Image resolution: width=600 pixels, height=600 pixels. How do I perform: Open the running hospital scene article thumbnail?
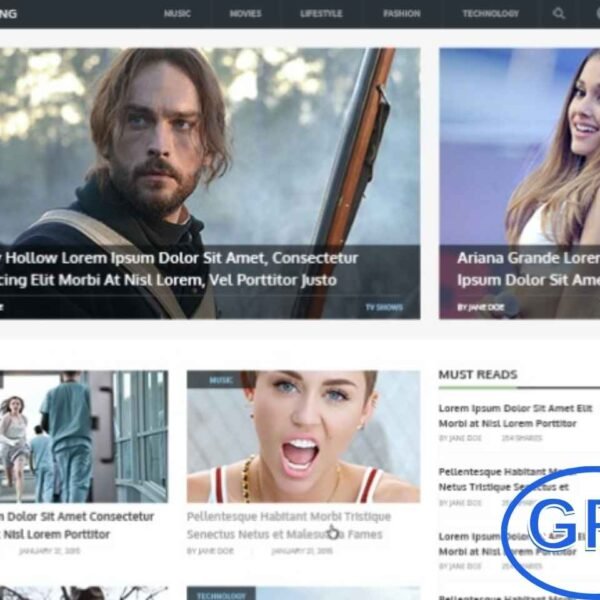tap(84, 436)
